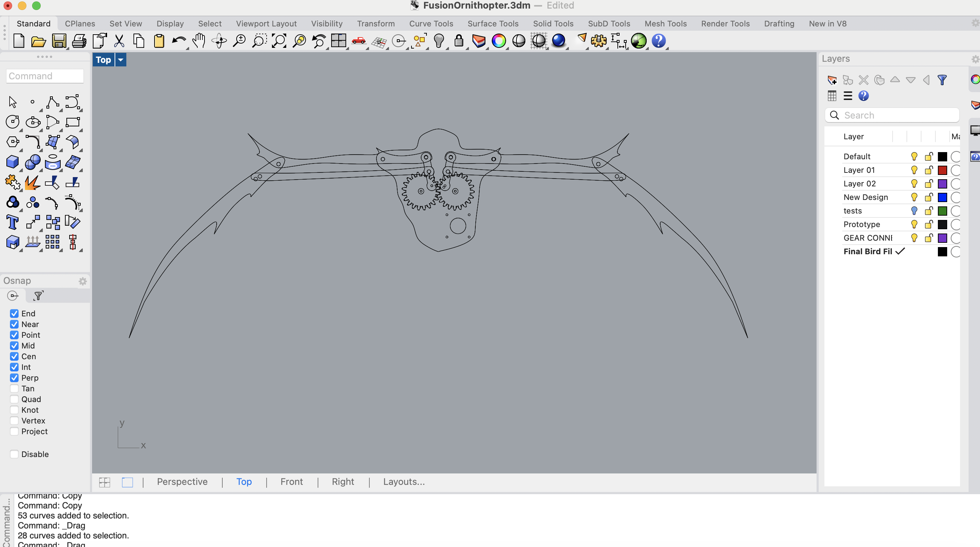
Task: Select the Cut scissors icon
Action: point(119,41)
